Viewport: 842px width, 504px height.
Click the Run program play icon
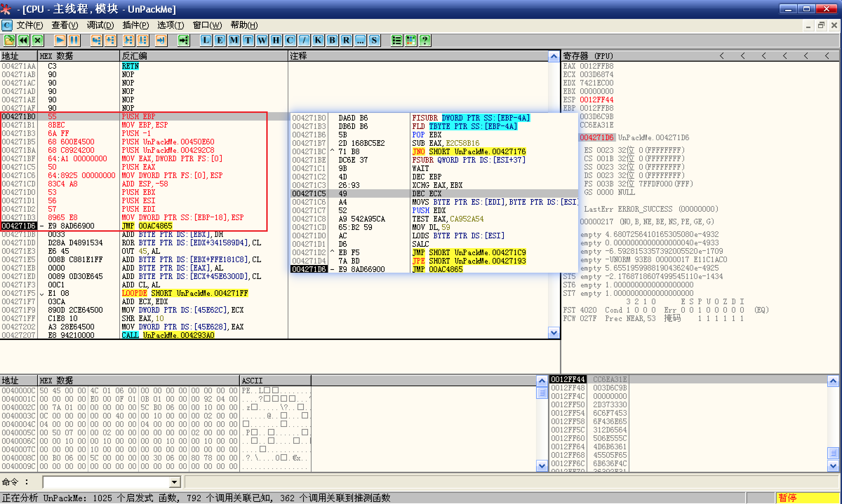point(60,40)
